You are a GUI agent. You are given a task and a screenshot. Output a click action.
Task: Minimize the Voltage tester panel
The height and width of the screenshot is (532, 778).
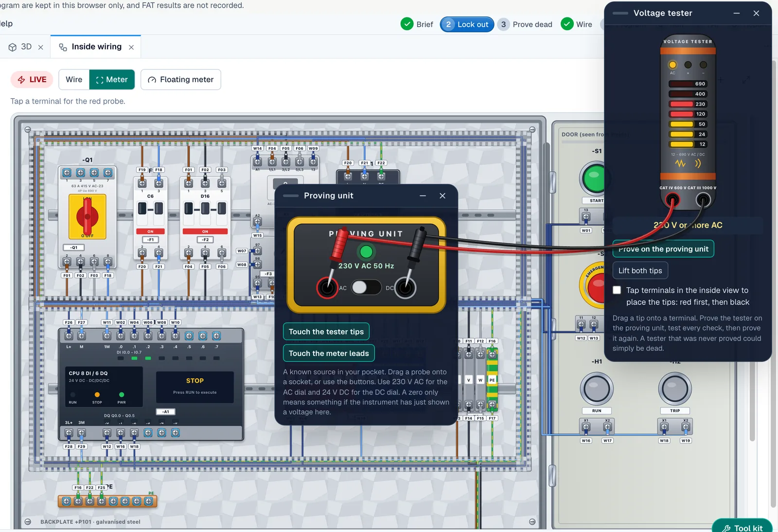pyautogui.click(x=737, y=13)
